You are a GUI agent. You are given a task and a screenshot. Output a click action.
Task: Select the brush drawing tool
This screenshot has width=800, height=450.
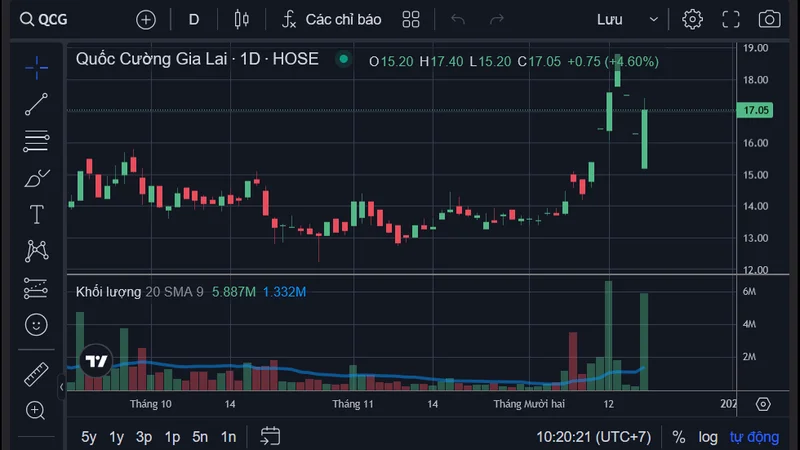click(36, 178)
